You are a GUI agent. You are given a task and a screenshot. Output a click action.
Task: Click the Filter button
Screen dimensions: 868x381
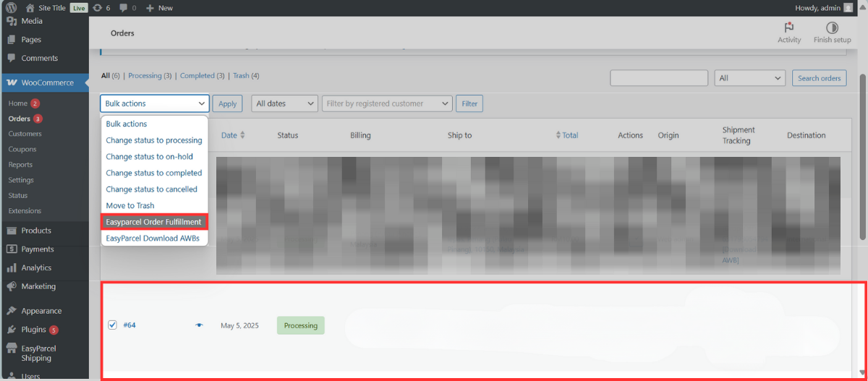tap(469, 103)
